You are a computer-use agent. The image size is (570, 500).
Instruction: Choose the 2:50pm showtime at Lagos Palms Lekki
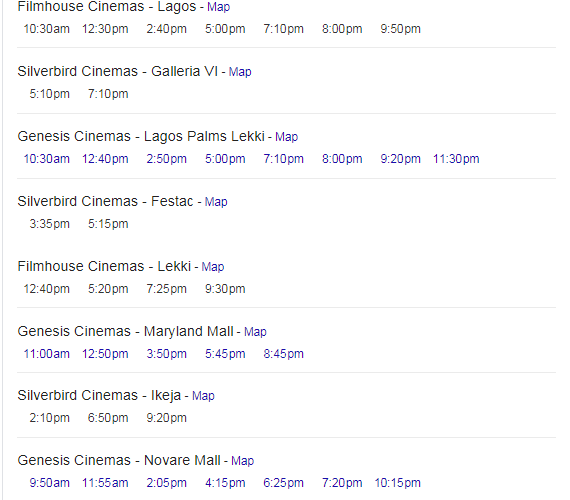pos(166,159)
